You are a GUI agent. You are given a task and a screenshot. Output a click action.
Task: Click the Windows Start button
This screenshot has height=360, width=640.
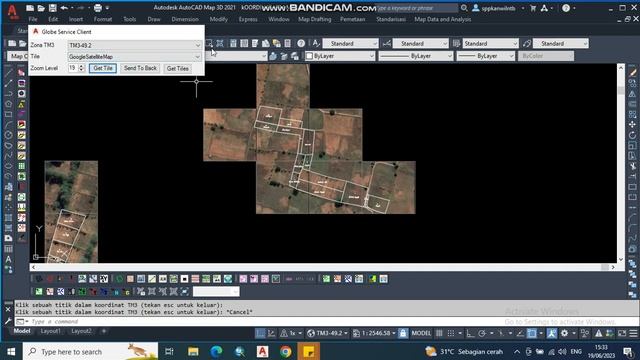[x=11, y=351]
